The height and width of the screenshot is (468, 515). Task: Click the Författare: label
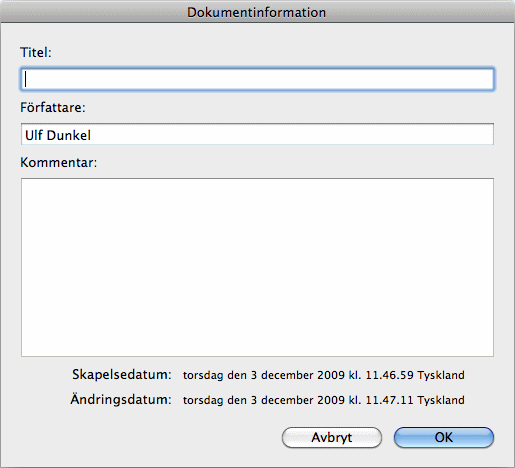point(53,107)
